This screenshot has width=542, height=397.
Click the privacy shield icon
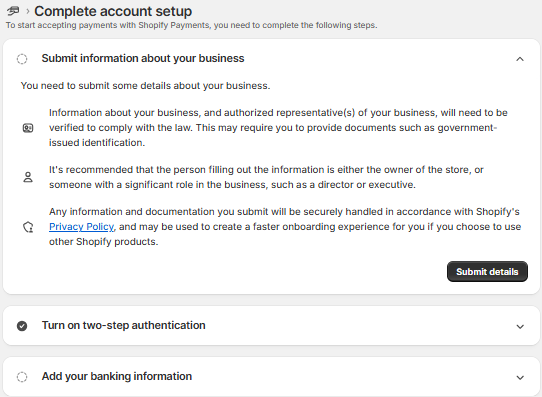28,227
